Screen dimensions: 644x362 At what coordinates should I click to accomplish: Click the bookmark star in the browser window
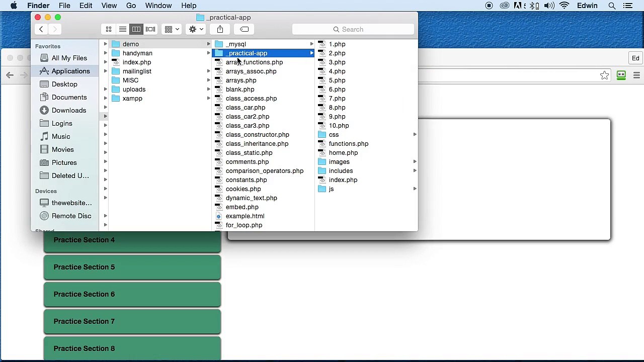click(x=604, y=75)
